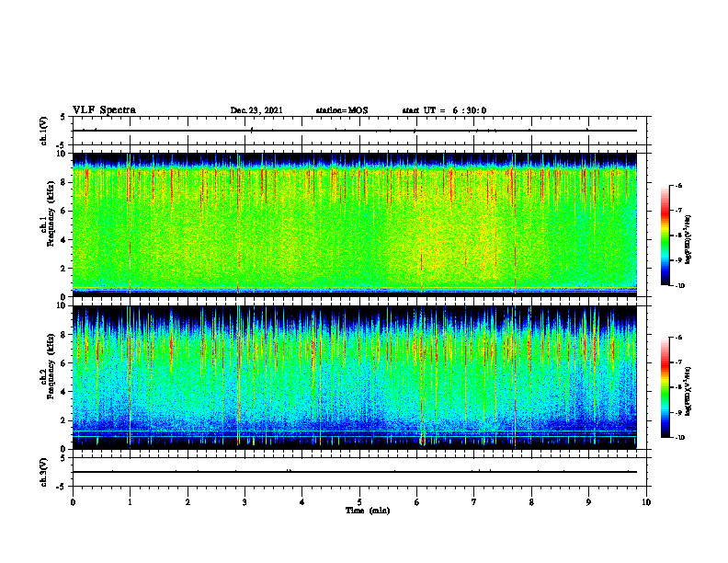Click the "-6" label on ch.1 colorbar
Screen dimensions: 728x563
678,185
